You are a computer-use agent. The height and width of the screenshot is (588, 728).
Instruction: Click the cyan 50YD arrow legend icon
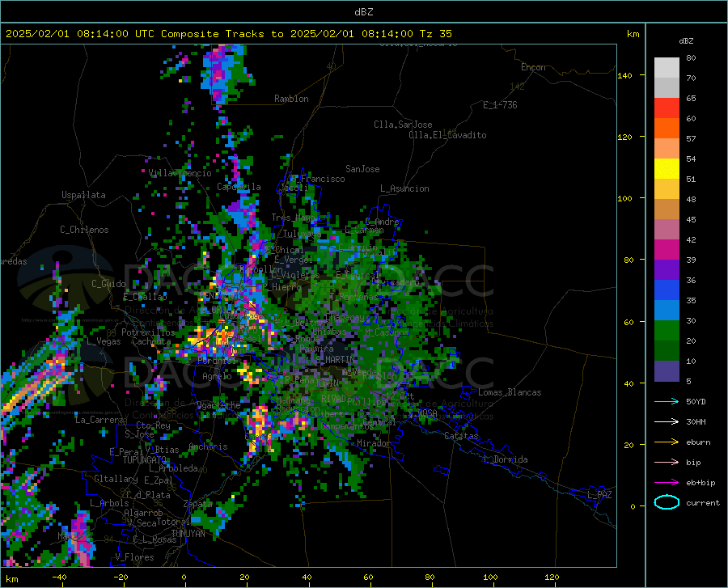[667, 401]
